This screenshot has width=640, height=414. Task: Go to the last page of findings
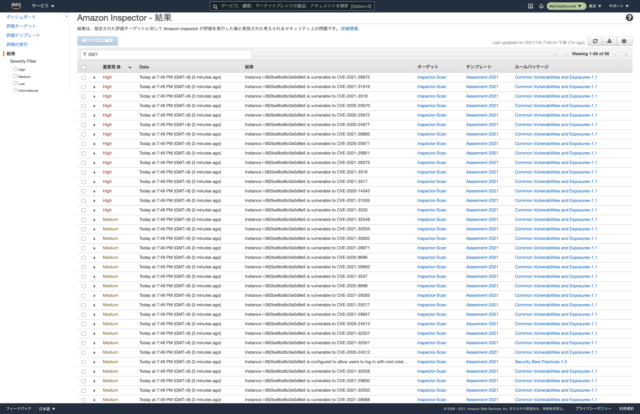pyautogui.click(x=626, y=54)
